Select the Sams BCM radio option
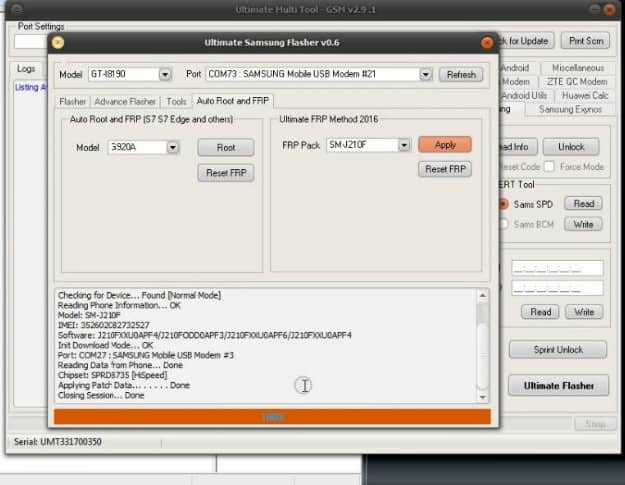Screen dimensions: 625x485 pyautogui.click(x=503, y=225)
